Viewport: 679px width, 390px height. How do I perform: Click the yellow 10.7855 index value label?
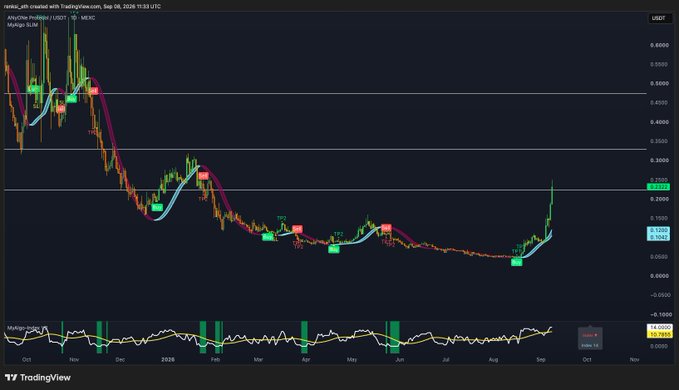click(x=659, y=335)
